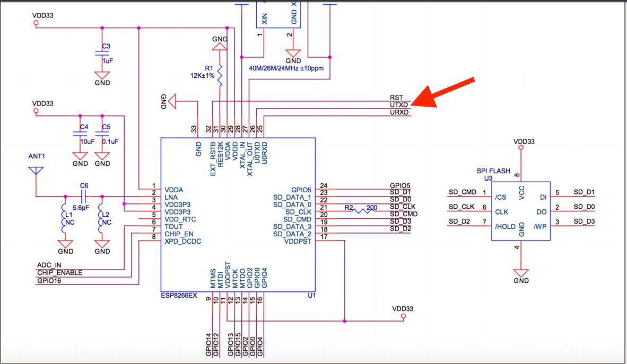The image size is (627, 364).
Task: Click the MTCK pin name
Action: (235, 279)
